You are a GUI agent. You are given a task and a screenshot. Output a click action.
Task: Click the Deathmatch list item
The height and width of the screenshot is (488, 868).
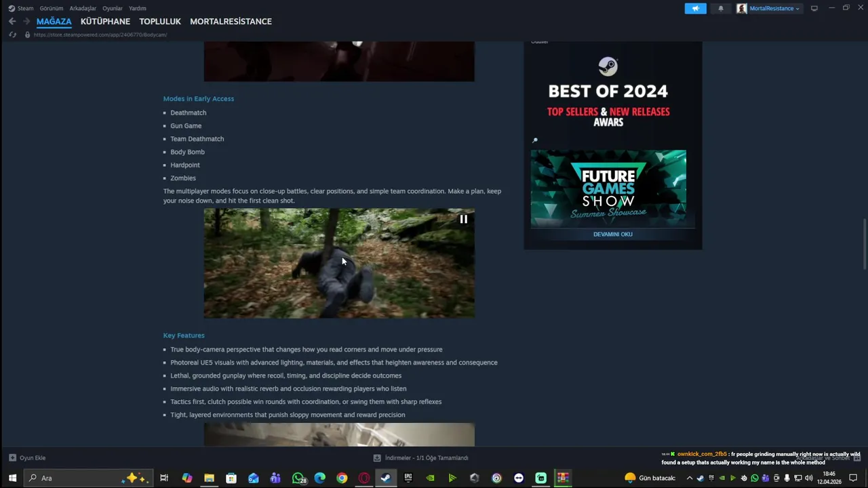pyautogui.click(x=189, y=113)
